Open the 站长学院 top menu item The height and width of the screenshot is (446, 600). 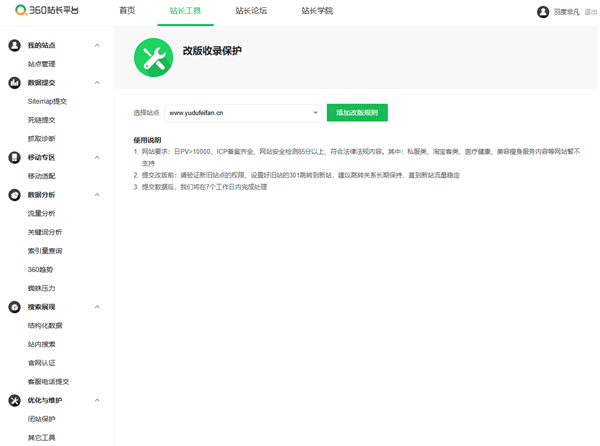[317, 11]
